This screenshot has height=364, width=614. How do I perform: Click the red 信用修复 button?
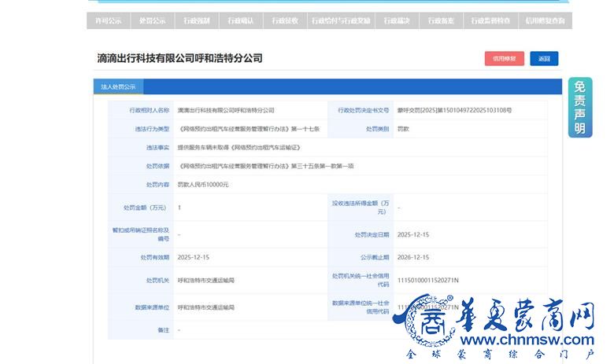[x=504, y=58]
